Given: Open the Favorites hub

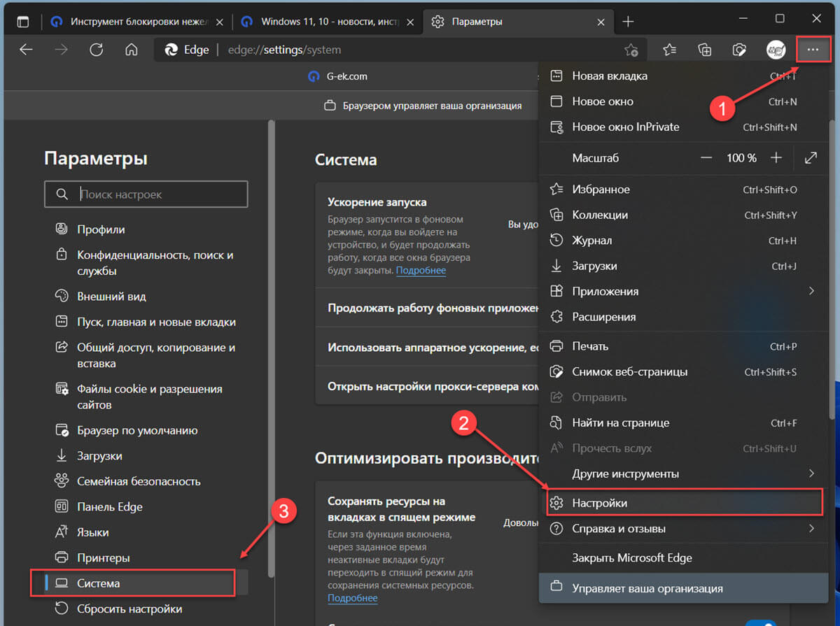Looking at the screenshot, I should 669,50.
